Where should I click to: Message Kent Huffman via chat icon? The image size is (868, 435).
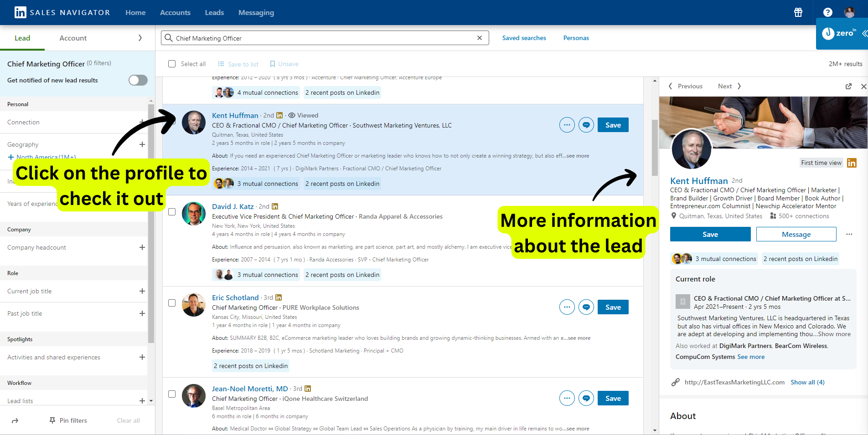pos(586,125)
